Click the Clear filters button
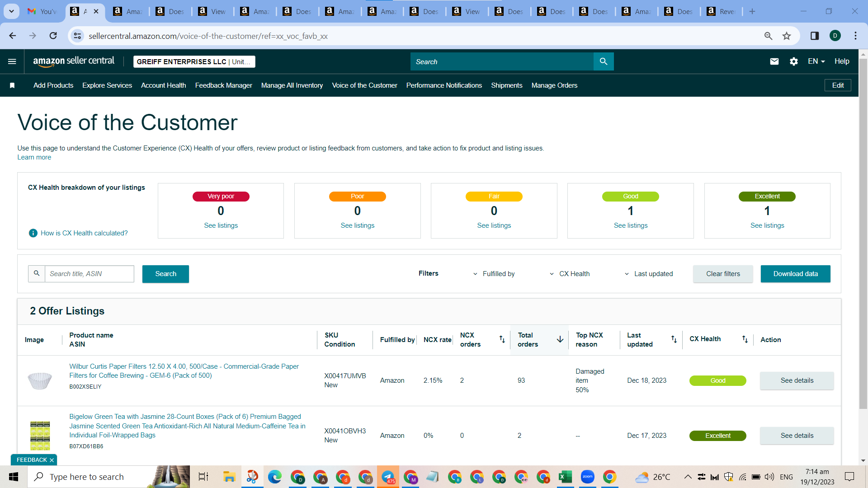Image resolution: width=868 pixels, height=488 pixels. [x=723, y=274]
